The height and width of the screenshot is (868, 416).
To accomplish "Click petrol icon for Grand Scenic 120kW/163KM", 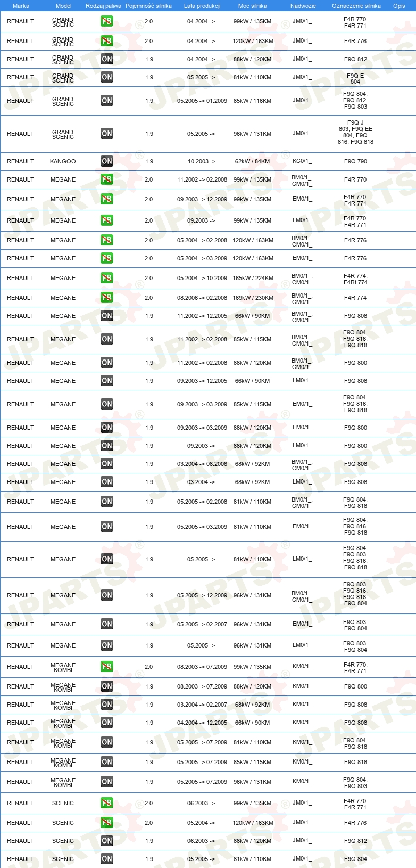I will (x=107, y=41).
